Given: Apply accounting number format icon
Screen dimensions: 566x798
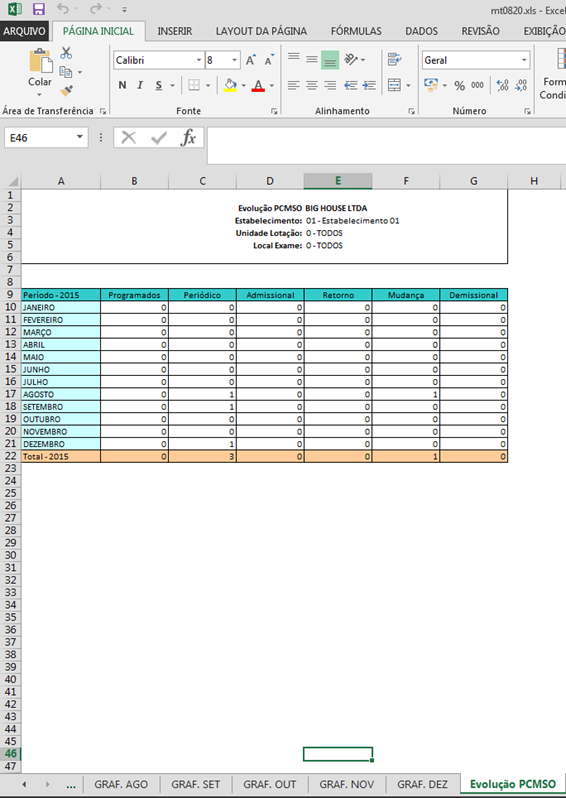Looking at the screenshot, I should click(x=431, y=85).
